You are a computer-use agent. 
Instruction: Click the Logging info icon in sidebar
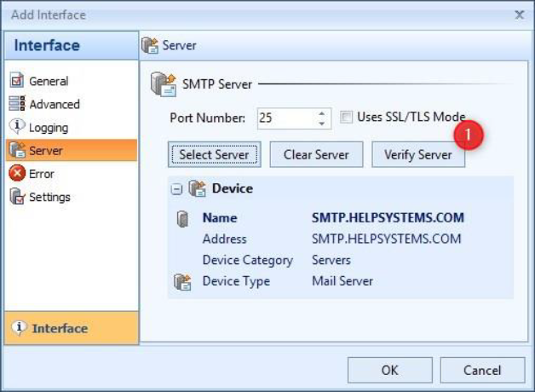pyautogui.click(x=16, y=127)
